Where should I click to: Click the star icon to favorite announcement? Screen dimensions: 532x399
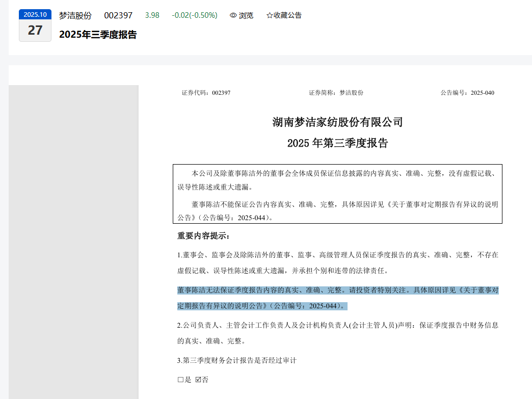(x=270, y=15)
